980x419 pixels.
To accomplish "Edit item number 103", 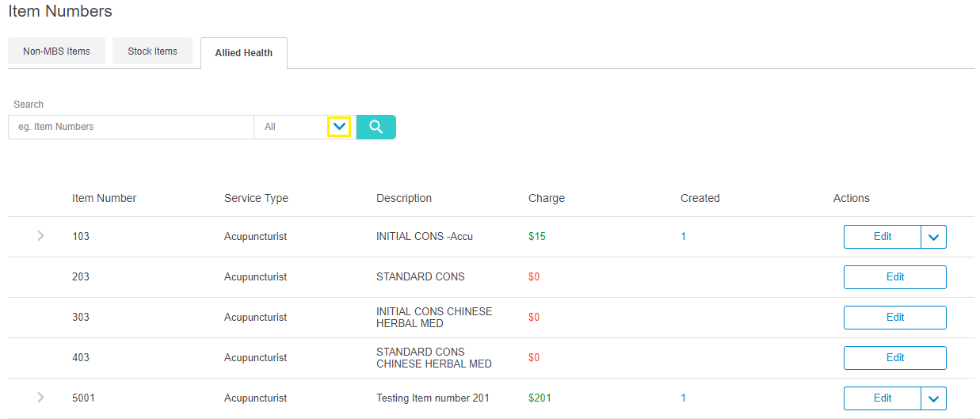I will click(883, 237).
